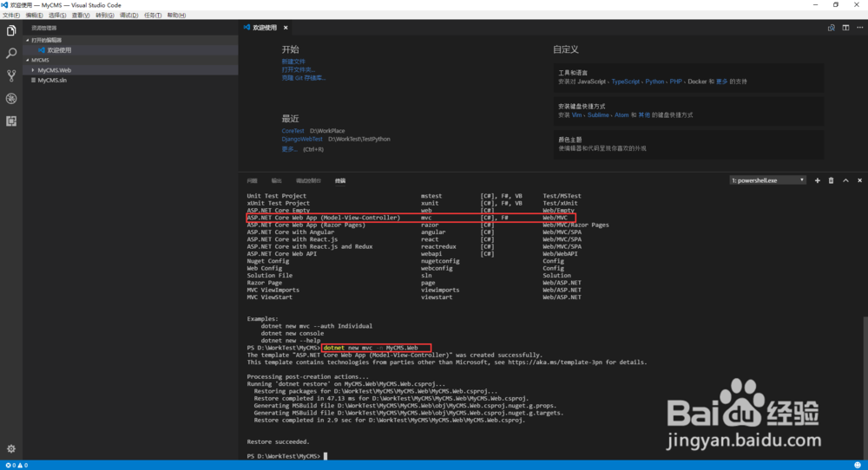Click the PHP install link
Screen dimensions: 868x470
[x=675, y=82]
